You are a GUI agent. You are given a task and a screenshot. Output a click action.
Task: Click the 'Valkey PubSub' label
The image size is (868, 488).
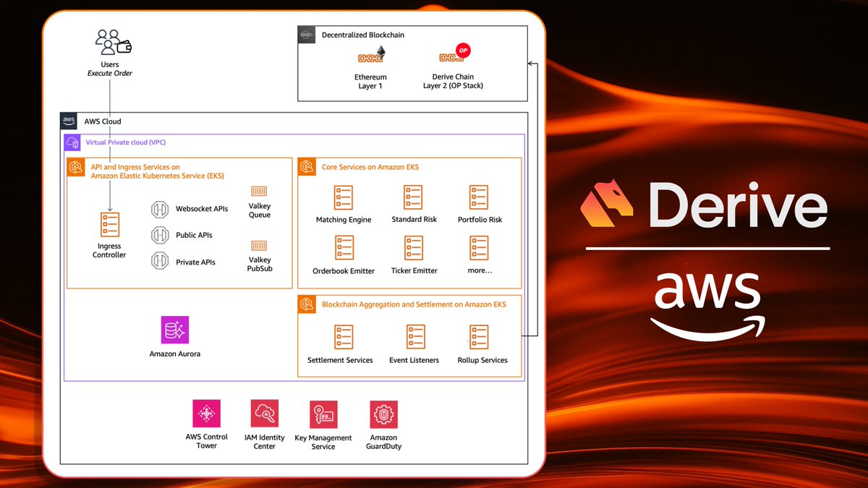(260, 265)
